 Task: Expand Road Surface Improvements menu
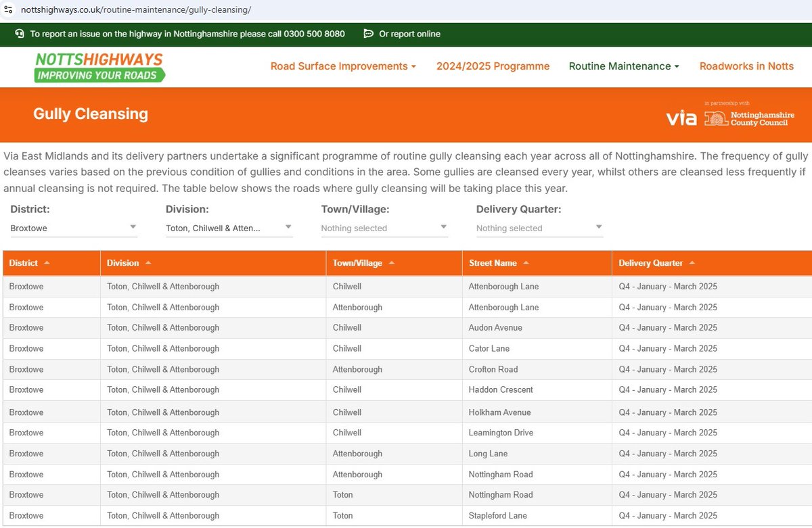[x=343, y=66]
